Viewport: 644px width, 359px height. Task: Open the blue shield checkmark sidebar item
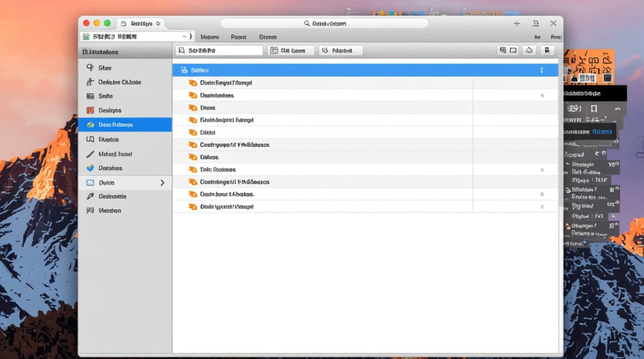pos(90,168)
